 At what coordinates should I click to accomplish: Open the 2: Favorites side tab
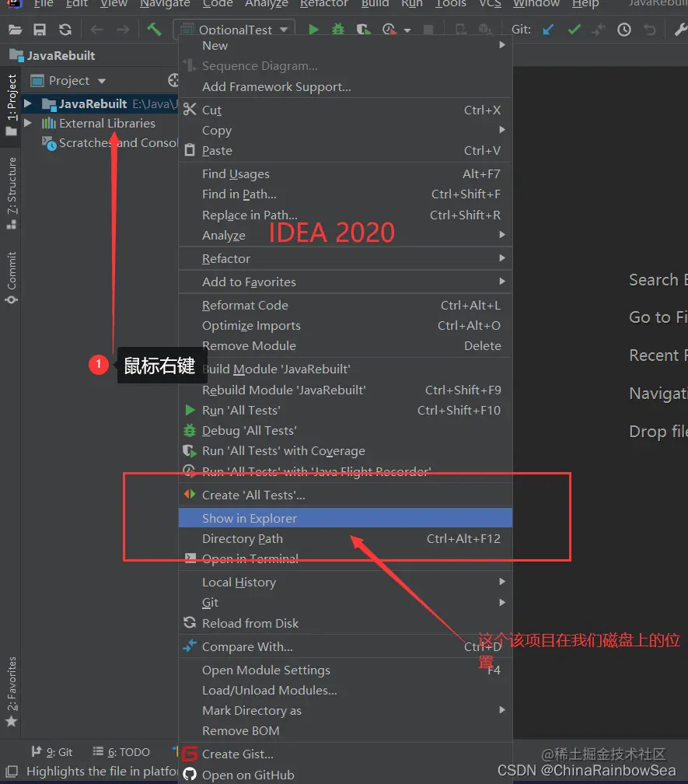(11, 692)
